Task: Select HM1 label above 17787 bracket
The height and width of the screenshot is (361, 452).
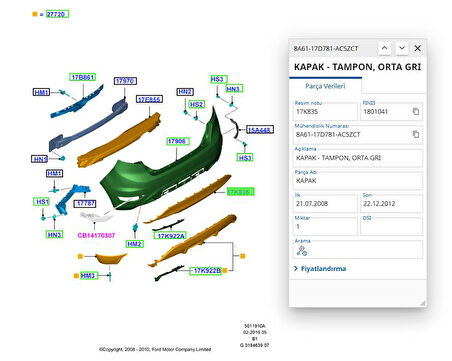Action: click(x=54, y=173)
